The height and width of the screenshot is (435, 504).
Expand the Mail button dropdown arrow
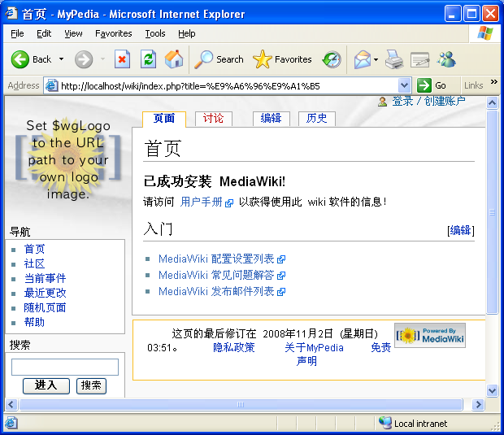tap(376, 60)
